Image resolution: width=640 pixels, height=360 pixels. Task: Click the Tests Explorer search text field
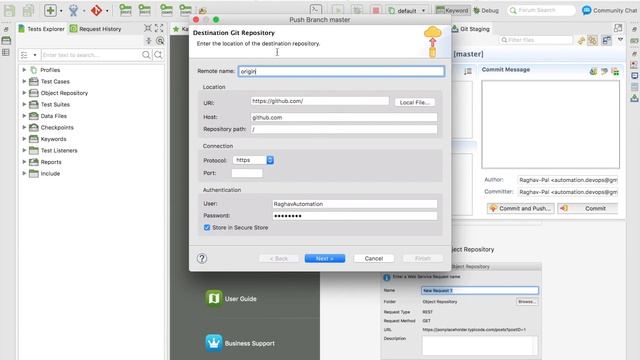click(91, 55)
